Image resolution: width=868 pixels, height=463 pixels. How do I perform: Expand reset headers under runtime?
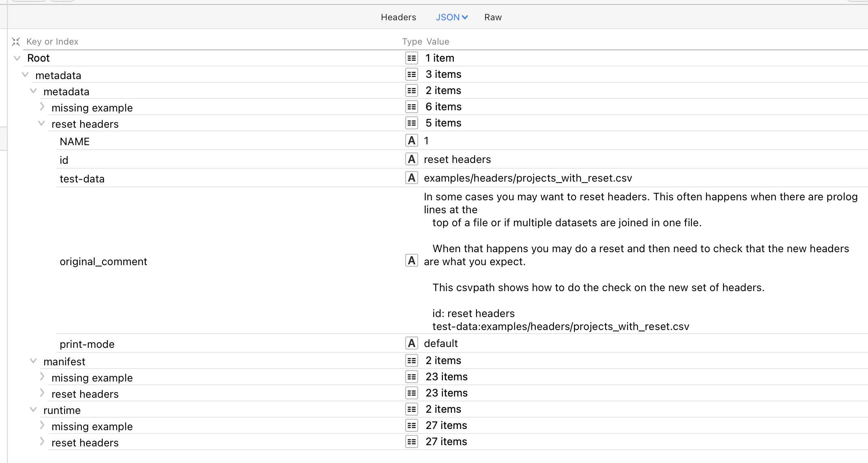[x=42, y=442]
